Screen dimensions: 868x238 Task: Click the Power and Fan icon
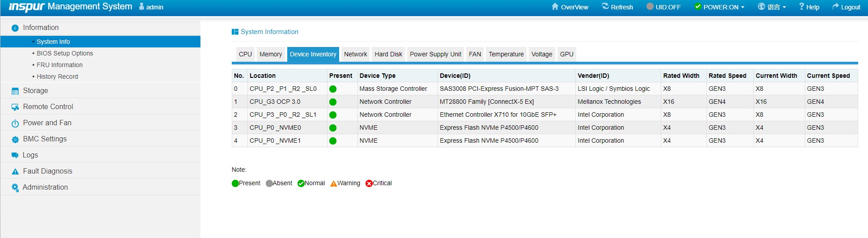[x=15, y=123]
